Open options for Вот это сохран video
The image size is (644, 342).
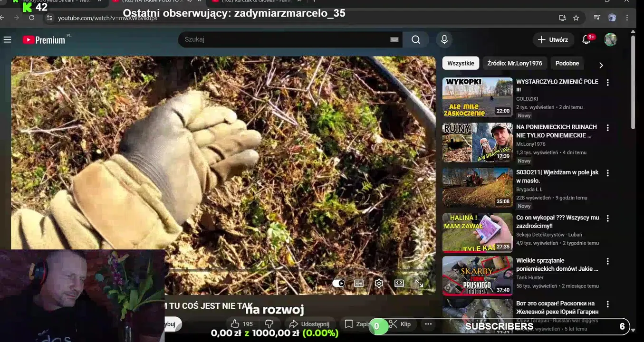pyautogui.click(x=607, y=304)
